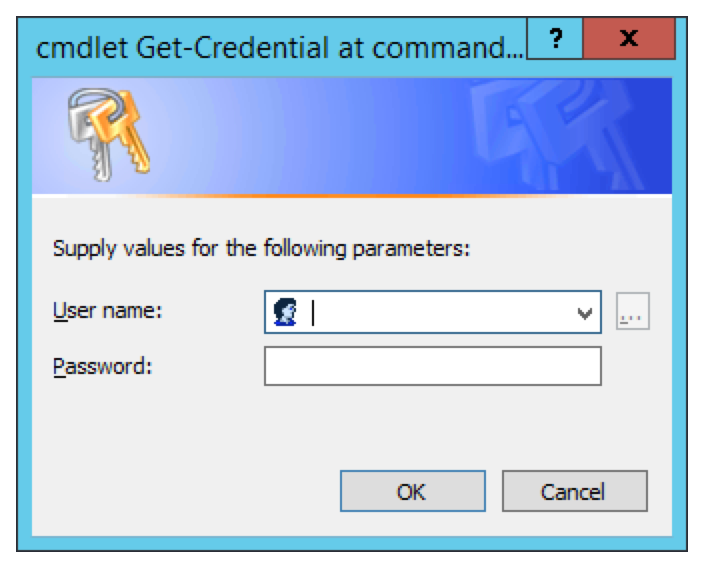Click into the Password input field
Viewport: 702px width, 574px height.
(432, 366)
